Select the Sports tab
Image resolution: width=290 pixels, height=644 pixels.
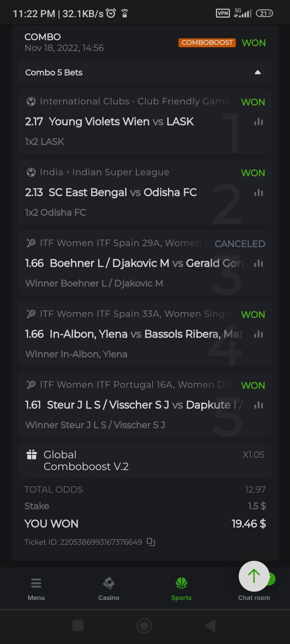(x=181, y=589)
